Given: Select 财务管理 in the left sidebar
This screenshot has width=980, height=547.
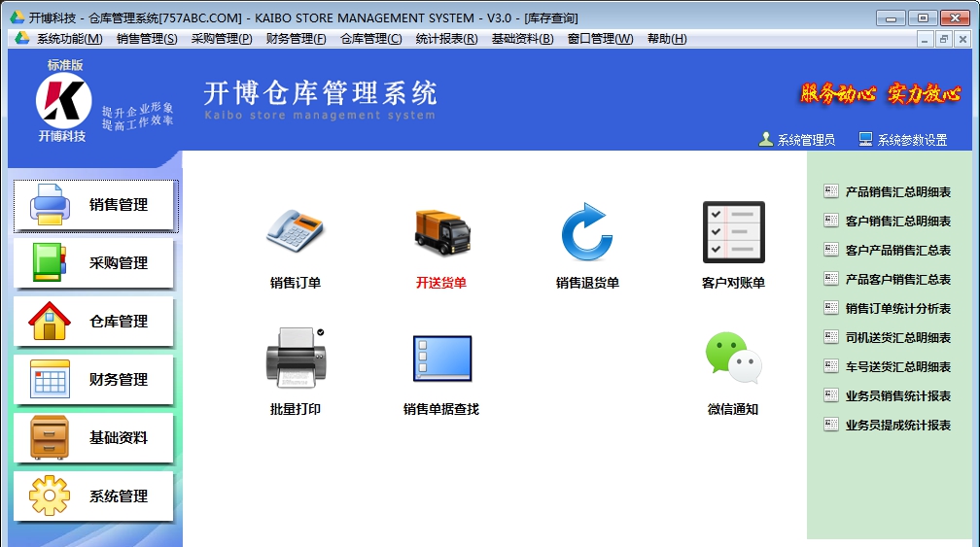Looking at the screenshot, I should pyautogui.click(x=93, y=380).
